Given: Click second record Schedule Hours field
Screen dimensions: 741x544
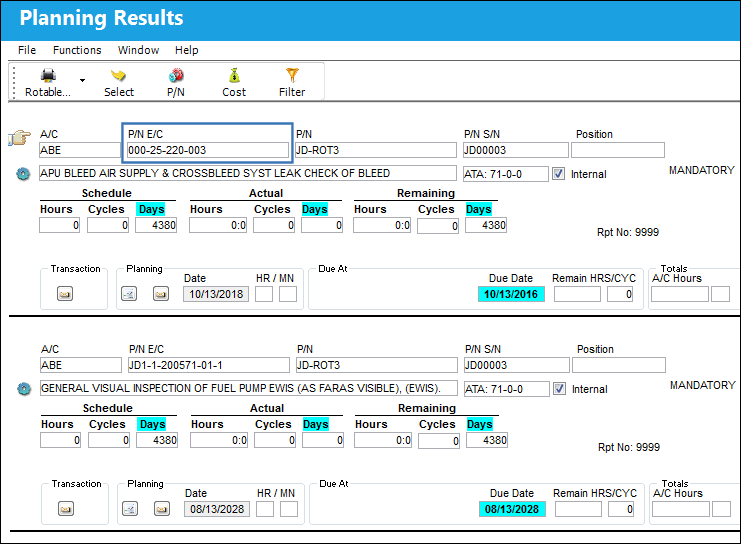Looking at the screenshot, I should click(60, 440).
